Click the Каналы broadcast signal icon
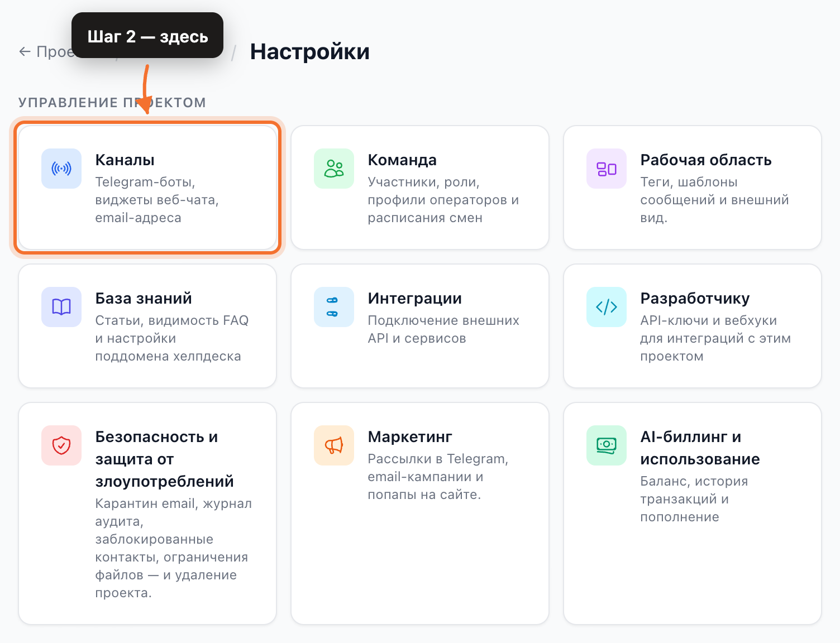The width and height of the screenshot is (840, 643). (x=61, y=169)
